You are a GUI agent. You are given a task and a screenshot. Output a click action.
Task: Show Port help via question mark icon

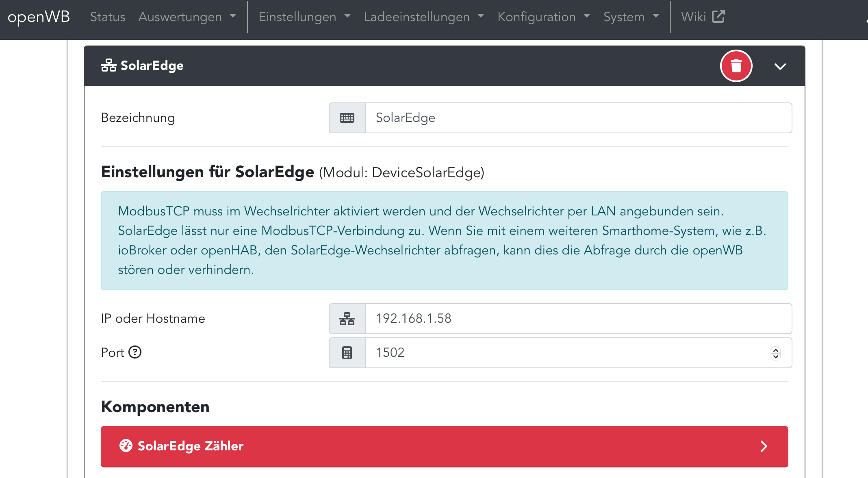(x=135, y=352)
